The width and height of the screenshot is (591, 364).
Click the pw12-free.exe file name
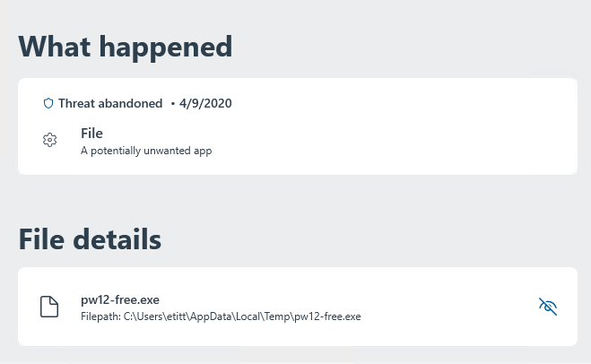click(x=120, y=299)
